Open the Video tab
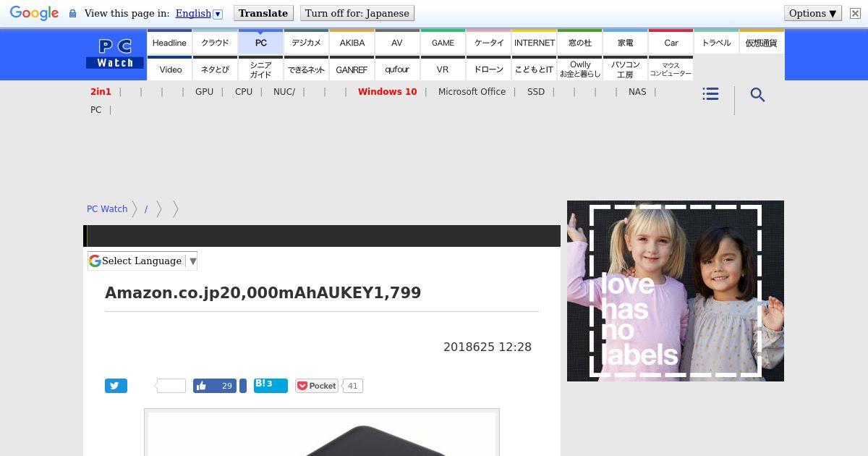The width and height of the screenshot is (868, 456). tap(169, 69)
